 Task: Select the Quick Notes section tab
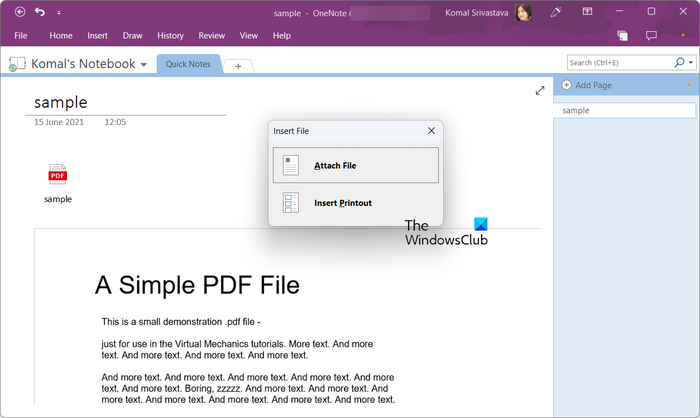click(188, 64)
